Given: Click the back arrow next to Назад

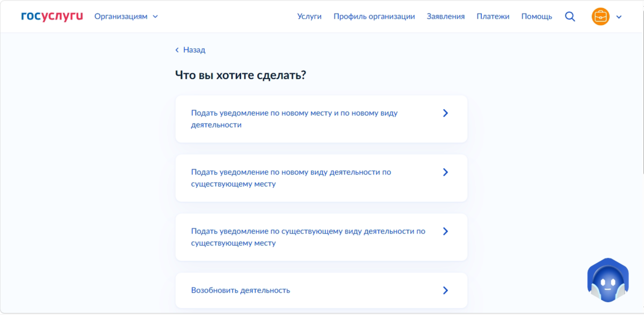Looking at the screenshot, I should (177, 50).
